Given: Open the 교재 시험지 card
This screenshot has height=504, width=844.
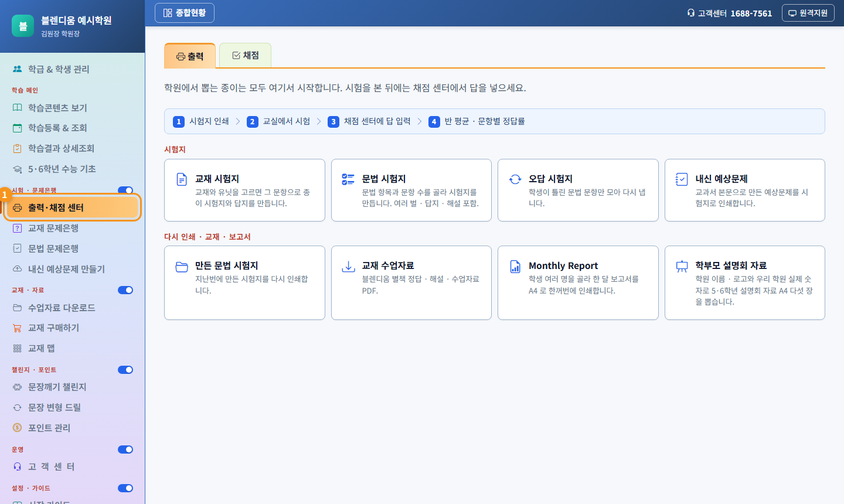Looking at the screenshot, I should pos(244,190).
